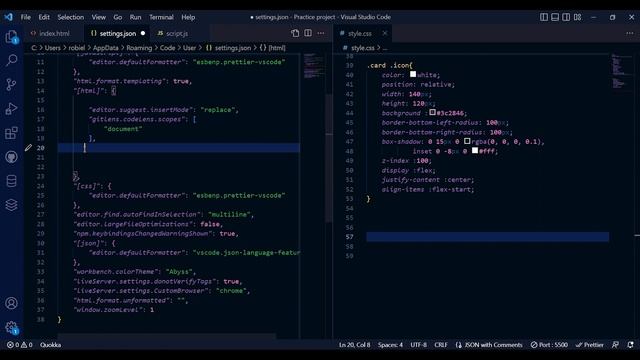The height and width of the screenshot is (360, 640).
Task: Open the notifications bell
Action: pos(630,345)
